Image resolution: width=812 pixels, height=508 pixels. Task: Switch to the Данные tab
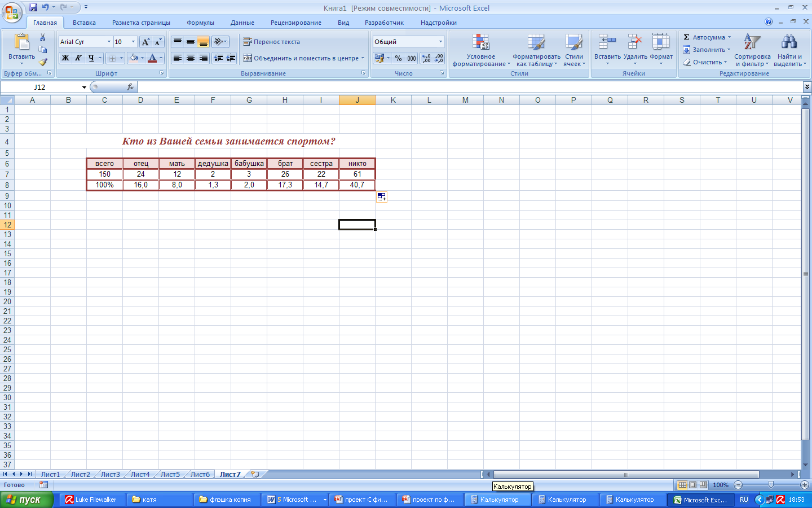pos(242,23)
